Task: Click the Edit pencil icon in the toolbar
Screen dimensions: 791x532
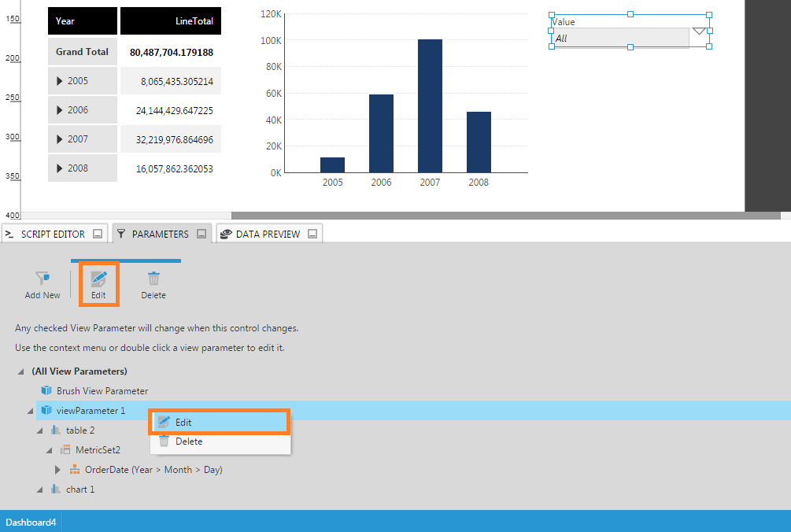Action: (x=98, y=278)
